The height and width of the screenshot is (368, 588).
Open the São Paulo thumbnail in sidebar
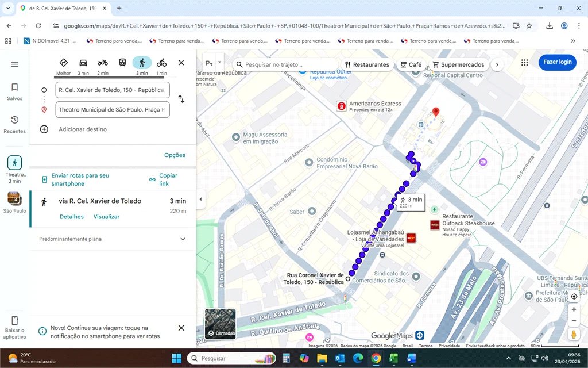[x=14, y=202]
